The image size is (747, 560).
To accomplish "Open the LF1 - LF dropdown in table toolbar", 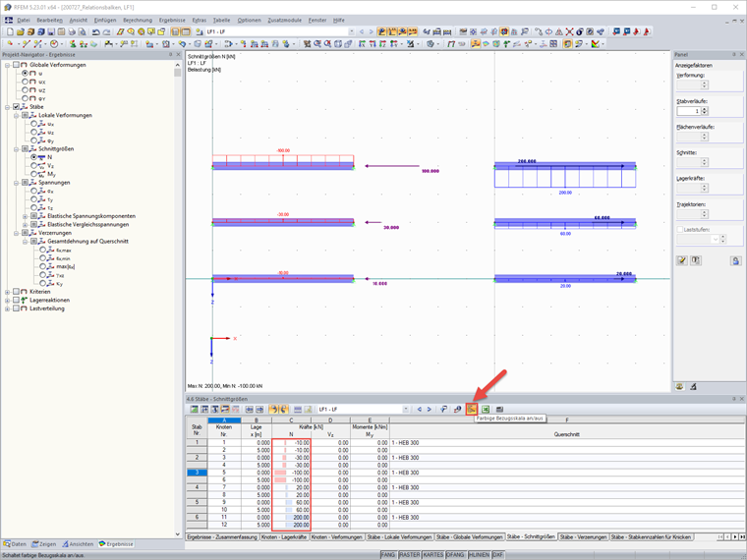I will click(x=405, y=409).
